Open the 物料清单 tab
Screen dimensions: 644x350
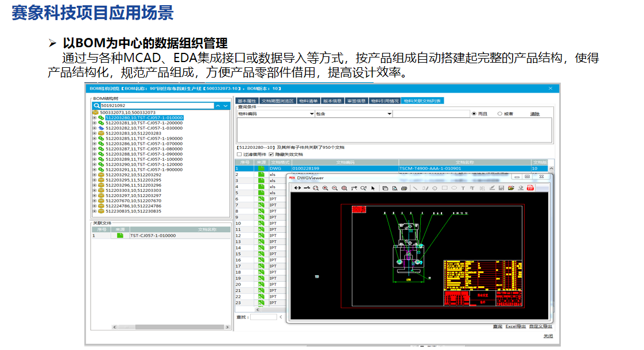pos(308,101)
